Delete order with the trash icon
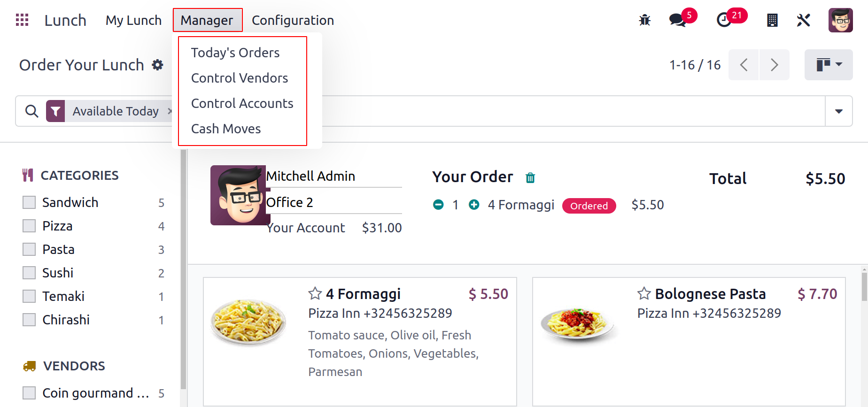 point(530,177)
